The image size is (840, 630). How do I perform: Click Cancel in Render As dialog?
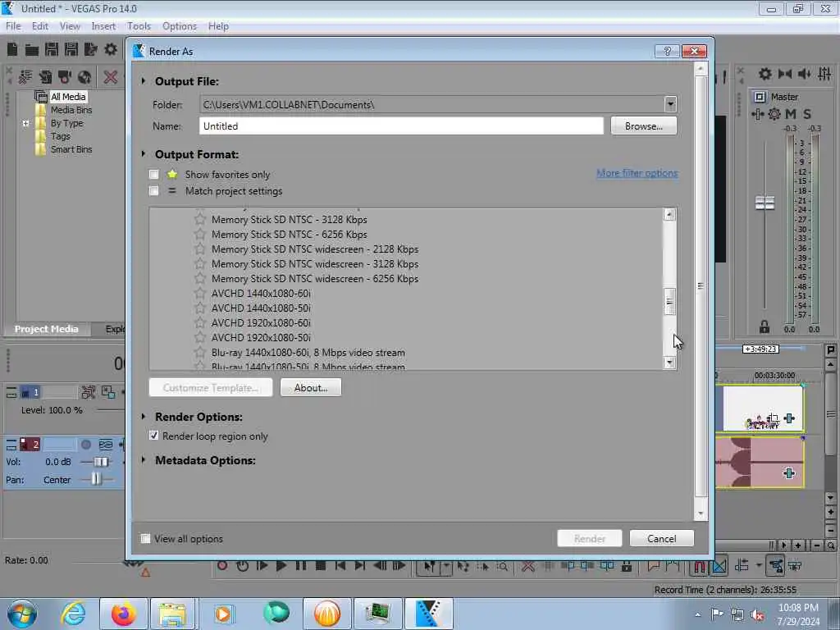pyautogui.click(x=662, y=538)
